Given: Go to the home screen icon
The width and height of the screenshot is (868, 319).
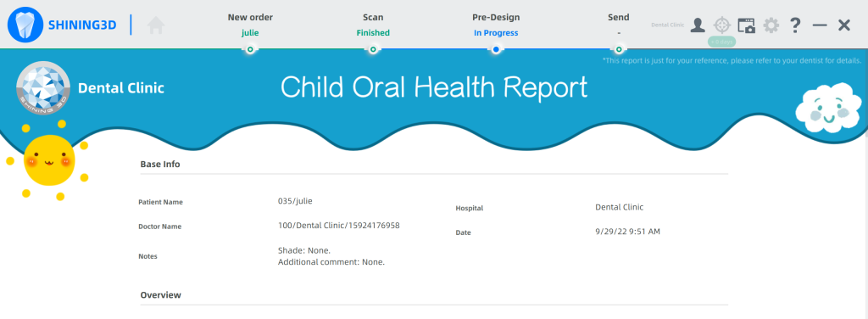Looking at the screenshot, I should click(x=156, y=25).
